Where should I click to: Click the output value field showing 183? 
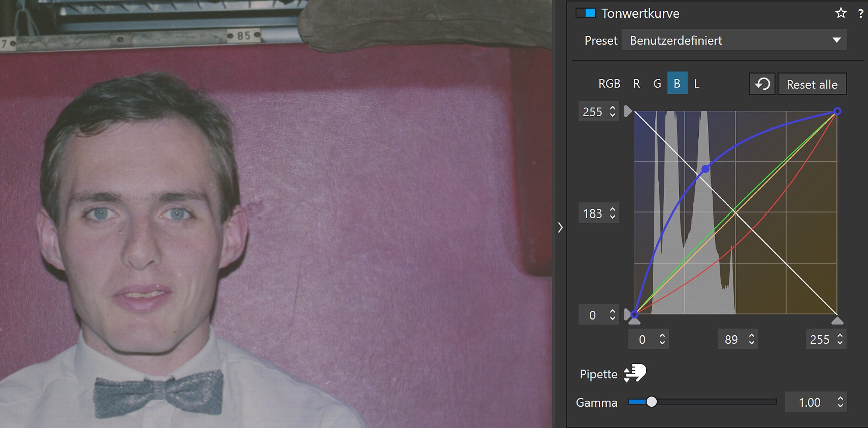(x=593, y=213)
